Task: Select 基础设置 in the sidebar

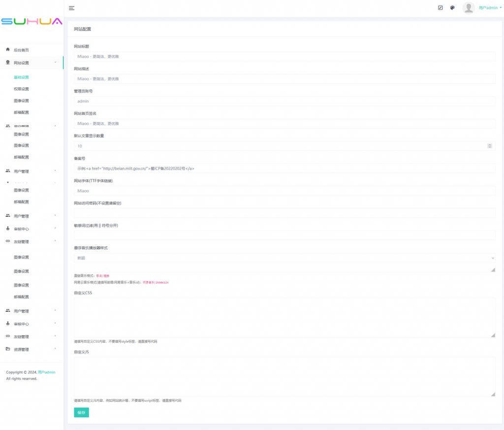Action: coord(21,77)
